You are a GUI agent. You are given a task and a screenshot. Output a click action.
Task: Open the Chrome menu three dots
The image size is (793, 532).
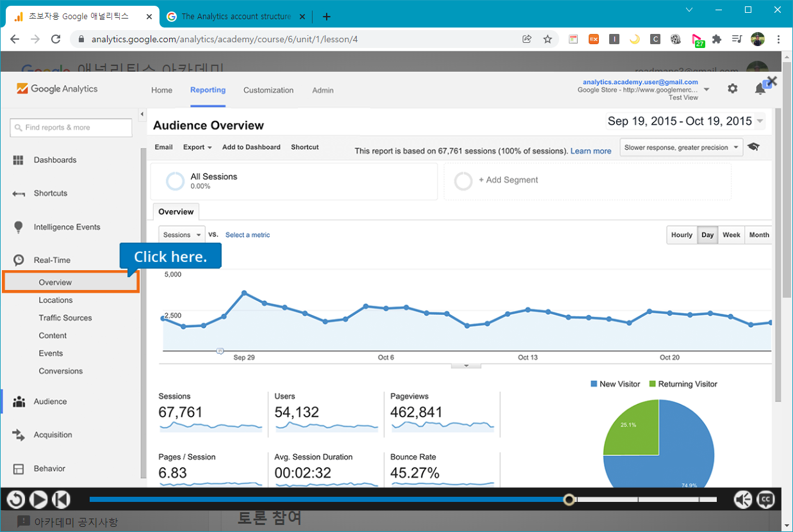tap(778, 39)
